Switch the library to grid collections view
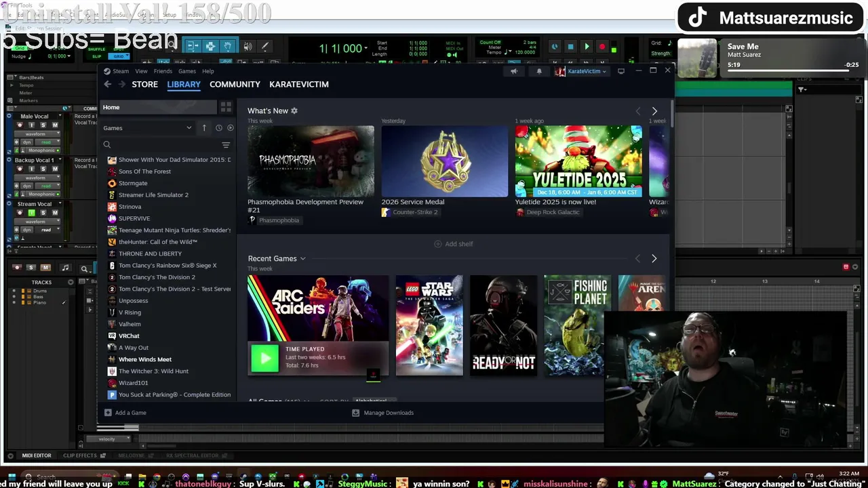The height and width of the screenshot is (488, 868). pyautogui.click(x=226, y=108)
